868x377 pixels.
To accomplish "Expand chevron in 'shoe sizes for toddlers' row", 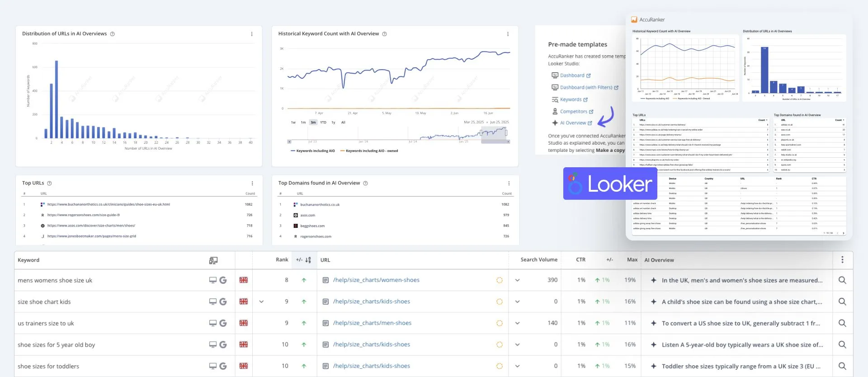I will pos(517,366).
